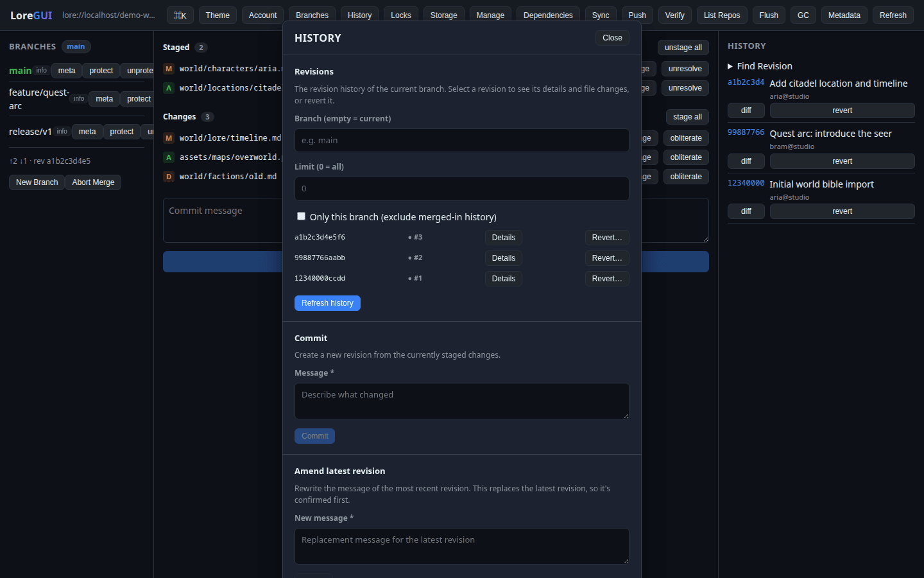Click the LoreGUI logo
This screenshot has width=924, height=578.
pyautogui.click(x=31, y=15)
